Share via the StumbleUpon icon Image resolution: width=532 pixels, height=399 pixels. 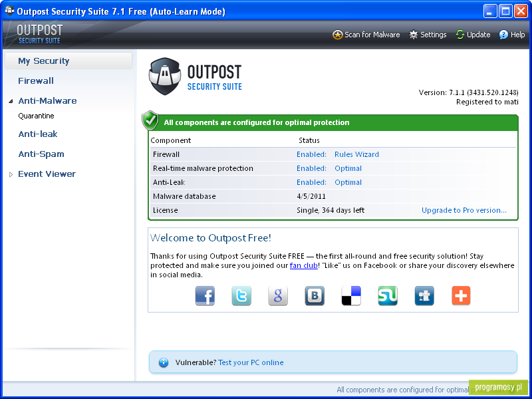point(388,296)
